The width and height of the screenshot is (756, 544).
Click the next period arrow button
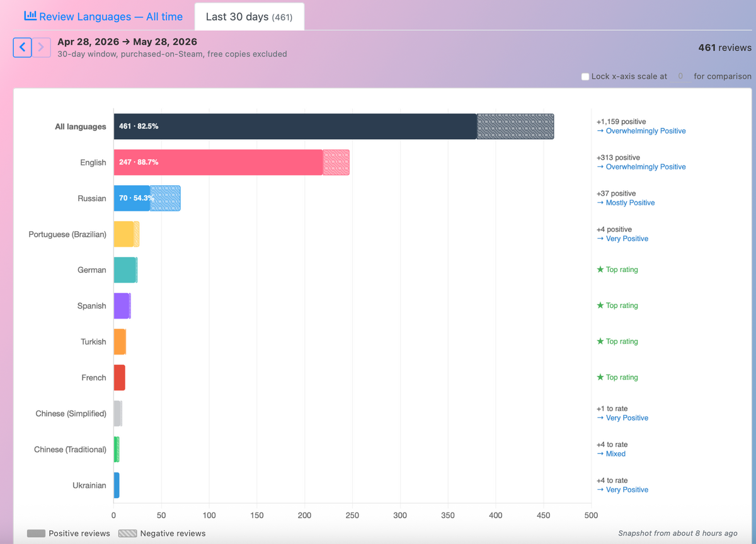[42, 47]
